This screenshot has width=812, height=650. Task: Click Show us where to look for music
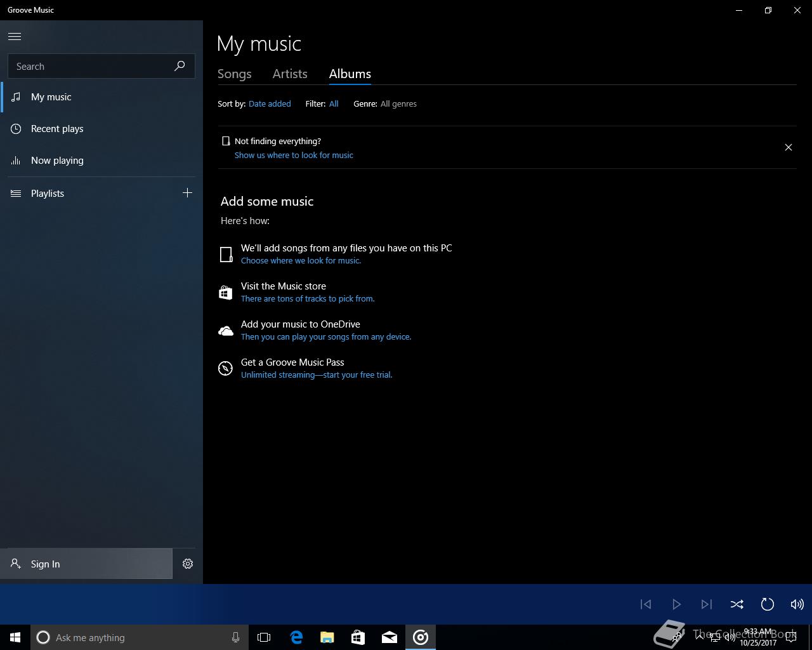[x=294, y=155]
